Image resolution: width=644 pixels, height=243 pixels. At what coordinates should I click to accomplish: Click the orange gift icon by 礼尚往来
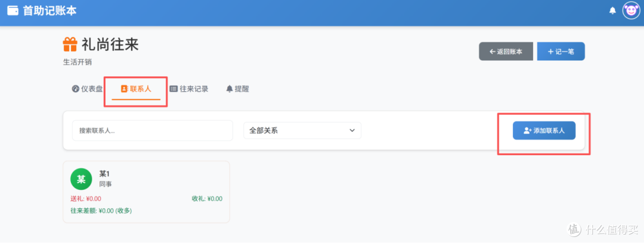coord(70,44)
